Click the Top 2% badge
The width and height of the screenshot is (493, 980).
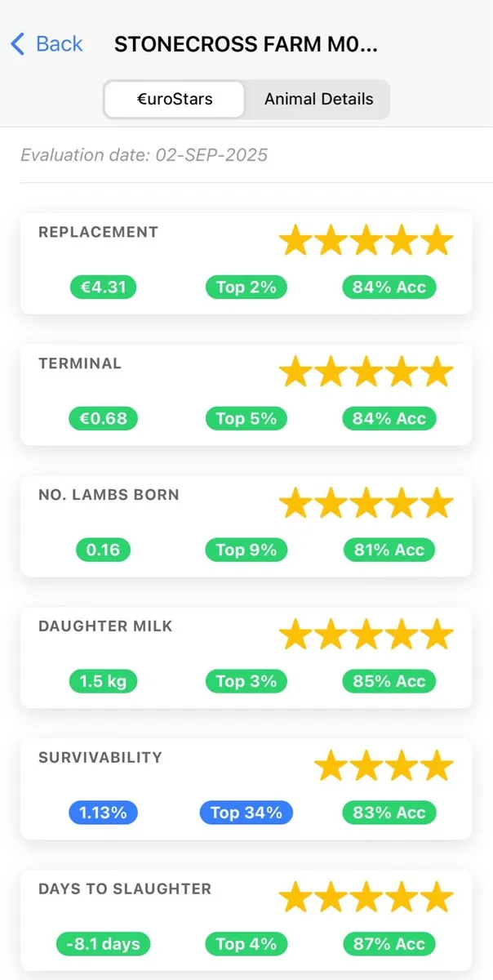[x=246, y=287]
